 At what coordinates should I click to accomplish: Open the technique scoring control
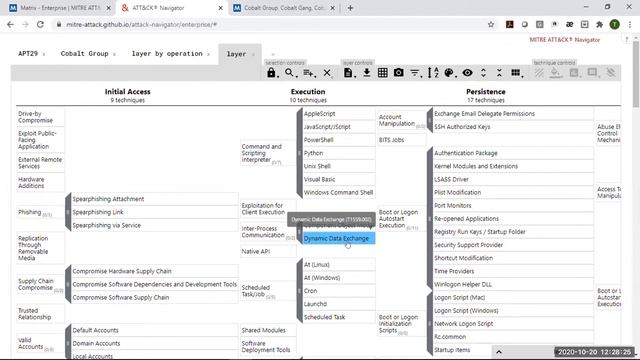tap(574, 73)
